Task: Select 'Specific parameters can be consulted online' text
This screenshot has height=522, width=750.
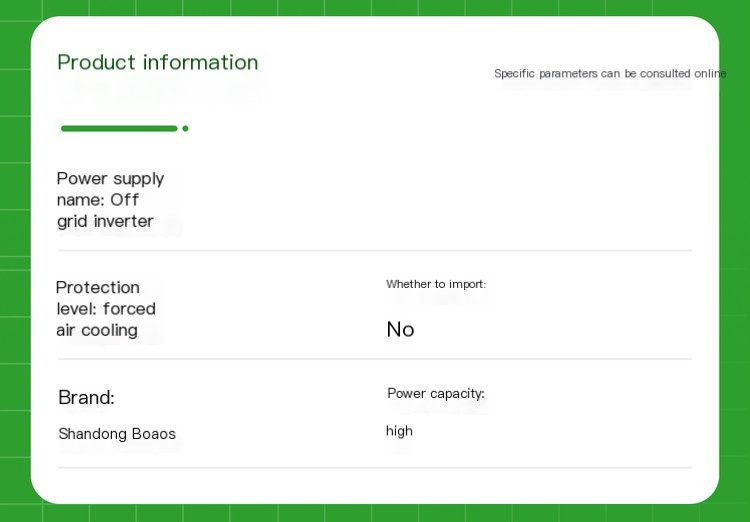Action: coord(610,73)
